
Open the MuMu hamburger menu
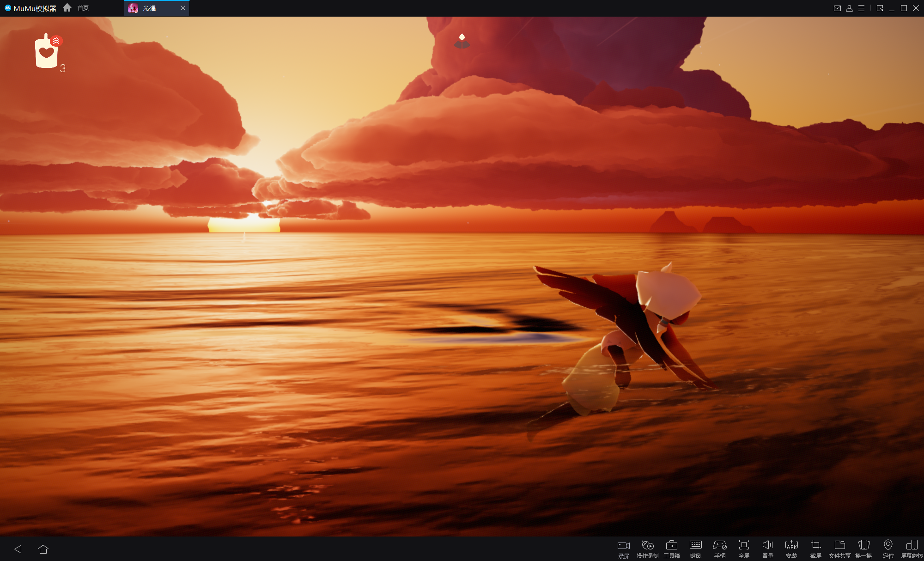click(x=861, y=8)
